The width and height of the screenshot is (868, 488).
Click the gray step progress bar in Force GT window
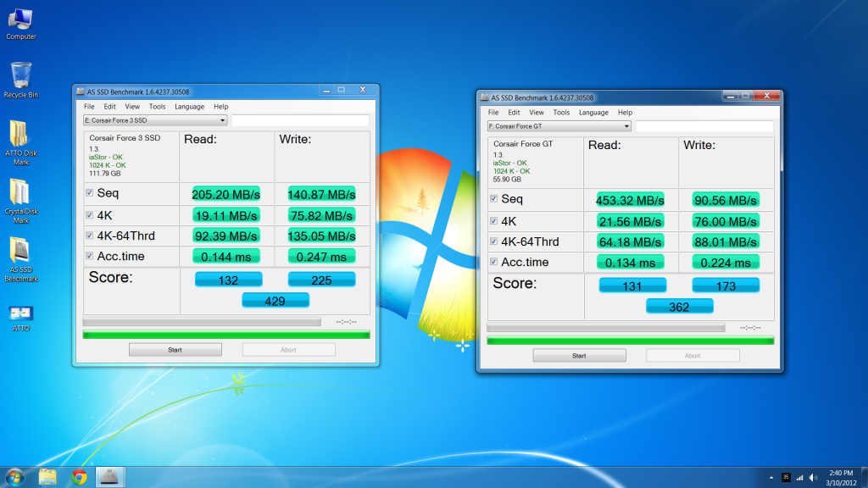coord(605,328)
